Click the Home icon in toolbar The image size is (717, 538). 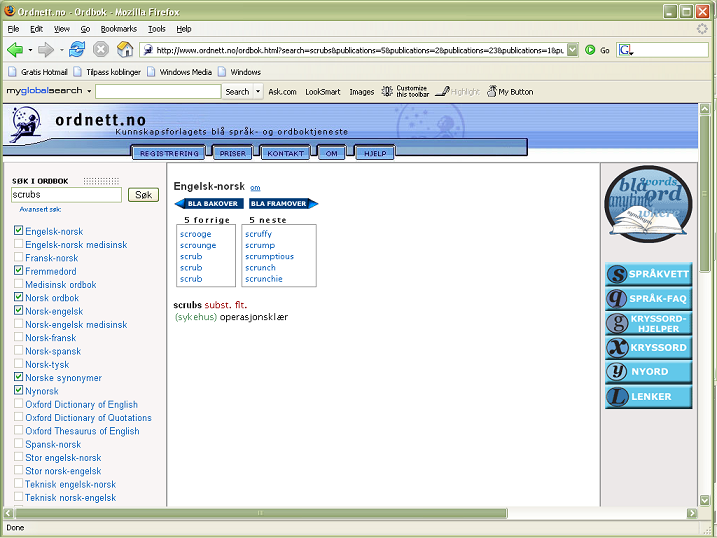pos(125,49)
